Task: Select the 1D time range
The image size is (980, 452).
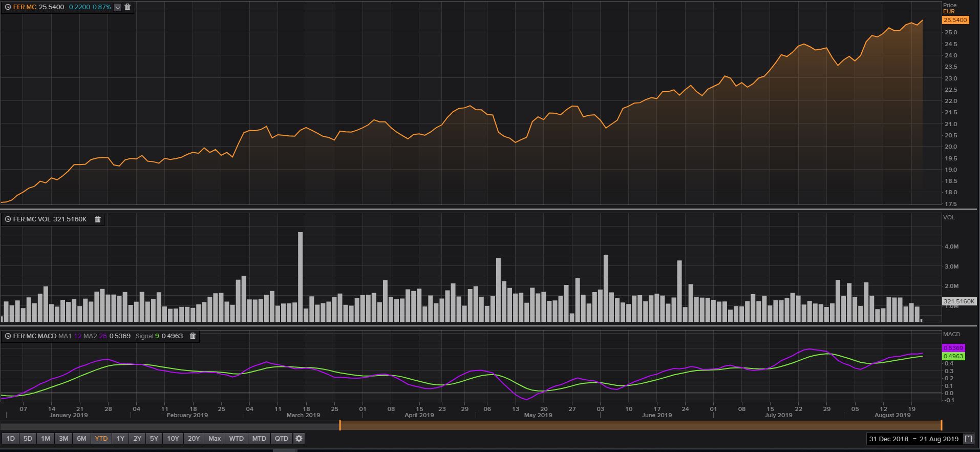Action: pos(10,439)
